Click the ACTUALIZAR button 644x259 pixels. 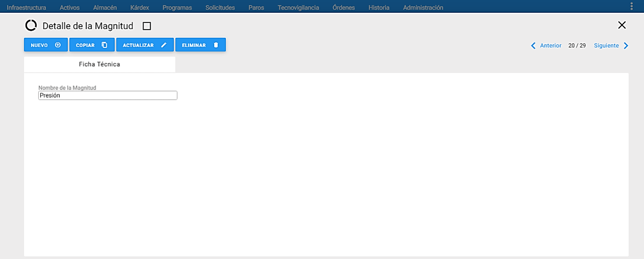click(x=145, y=45)
